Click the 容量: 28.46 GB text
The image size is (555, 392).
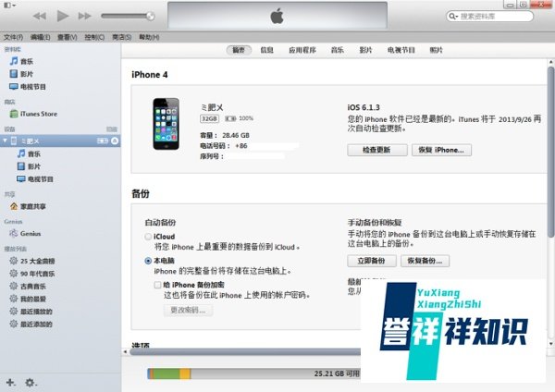point(225,136)
